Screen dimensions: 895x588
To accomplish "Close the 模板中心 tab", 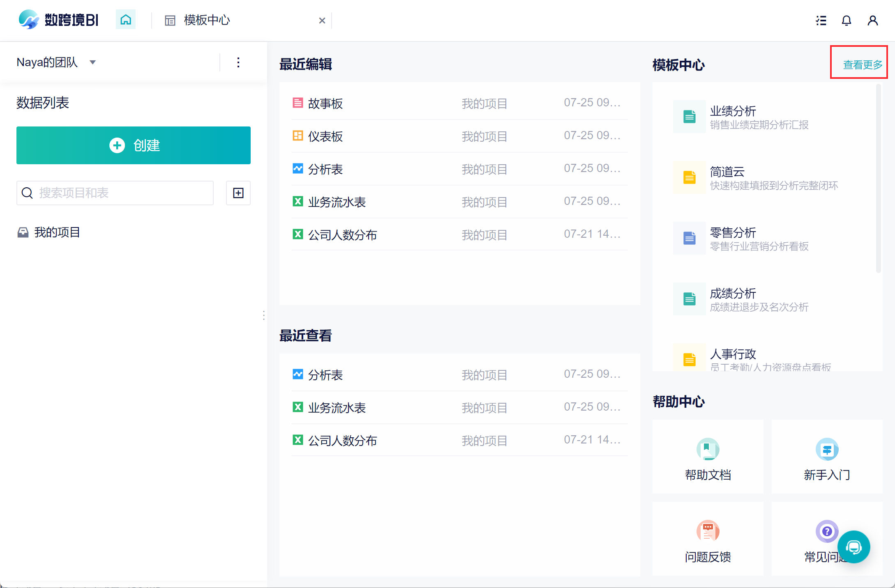I will [322, 21].
